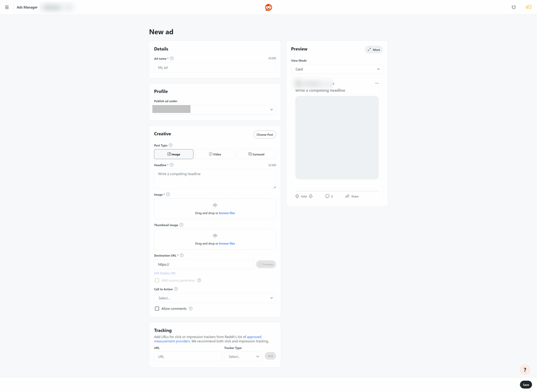Tick the Add source parameter checkbox
This screenshot has height=392, width=537.
point(157,280)
